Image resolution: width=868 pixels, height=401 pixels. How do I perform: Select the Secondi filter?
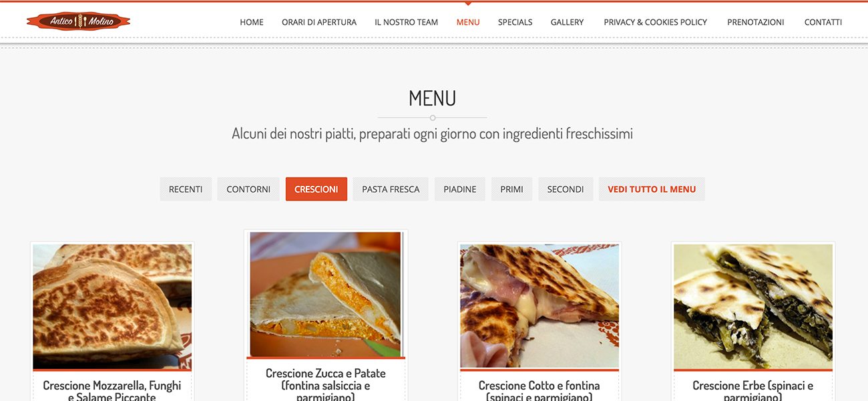pyautogui.click(x=566, y=189)
